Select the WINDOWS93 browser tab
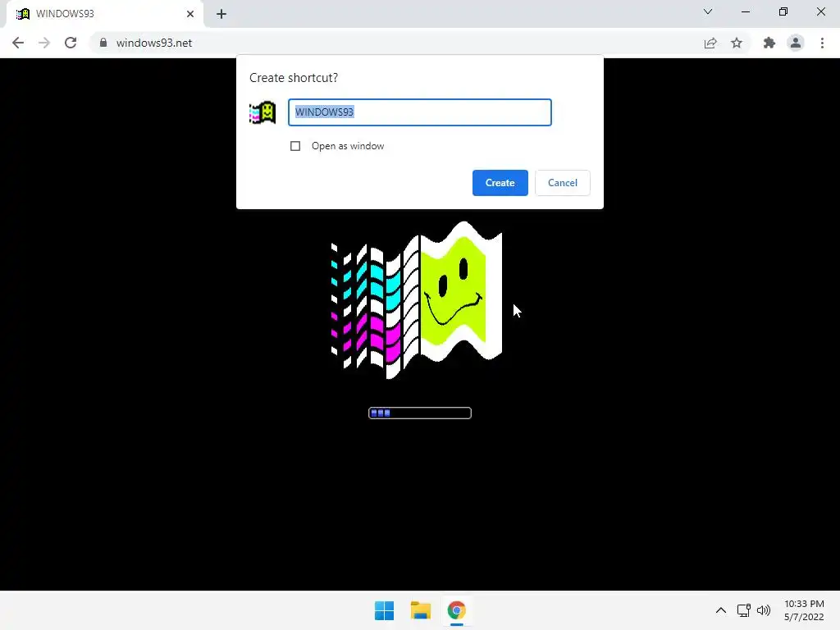 pos(105,14)
